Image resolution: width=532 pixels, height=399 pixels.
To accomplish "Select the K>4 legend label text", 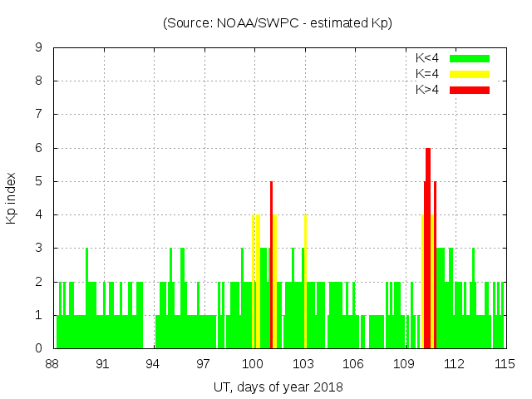I will pyautogui.click(x=427, y=89).
